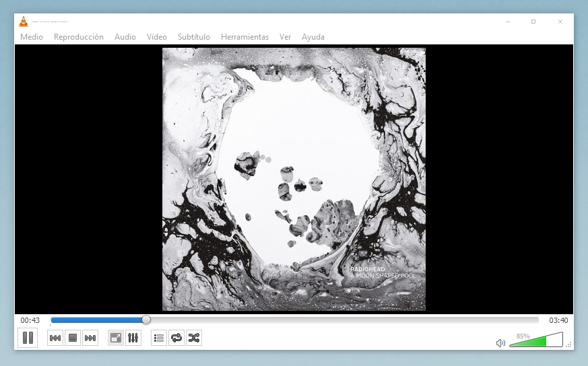
Task: Click total duration 03:40 label
Action: [559, 320]
